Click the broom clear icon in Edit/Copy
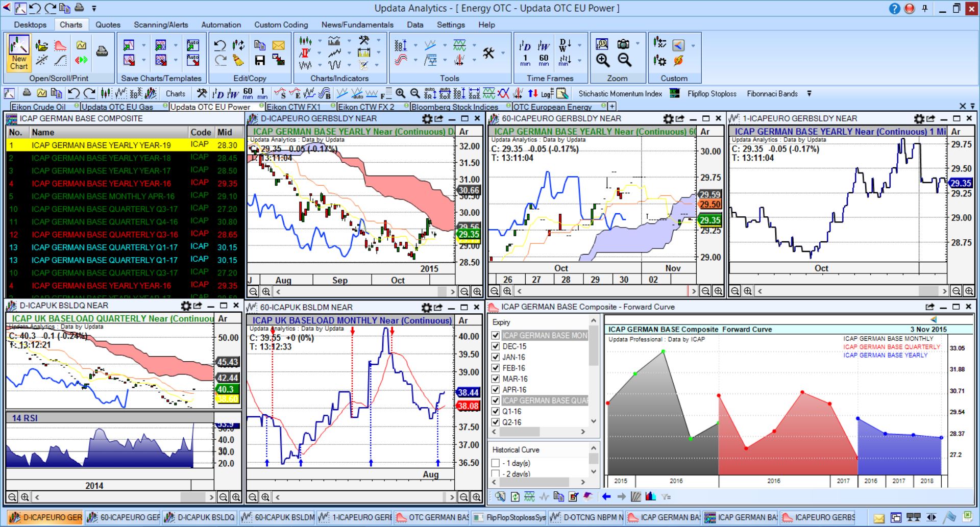The image size is (980, 527). click(238, 61)
